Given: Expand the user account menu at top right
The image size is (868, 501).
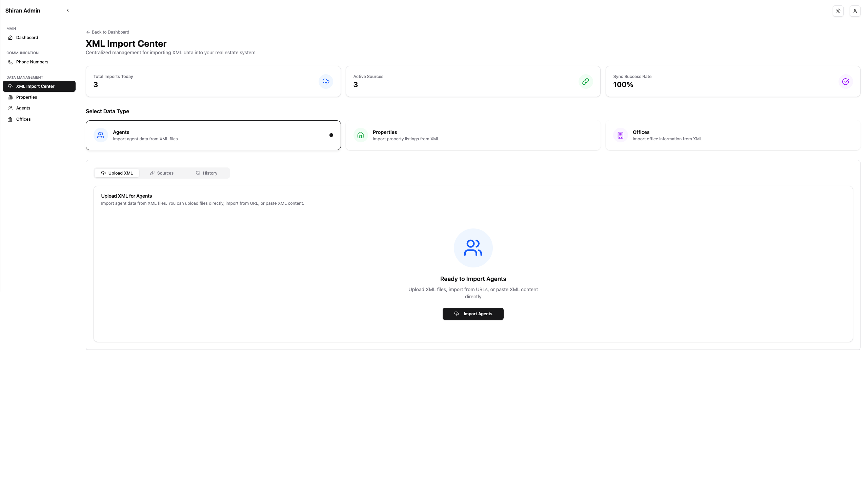Looking at the screenshot, I should point(855,11).
